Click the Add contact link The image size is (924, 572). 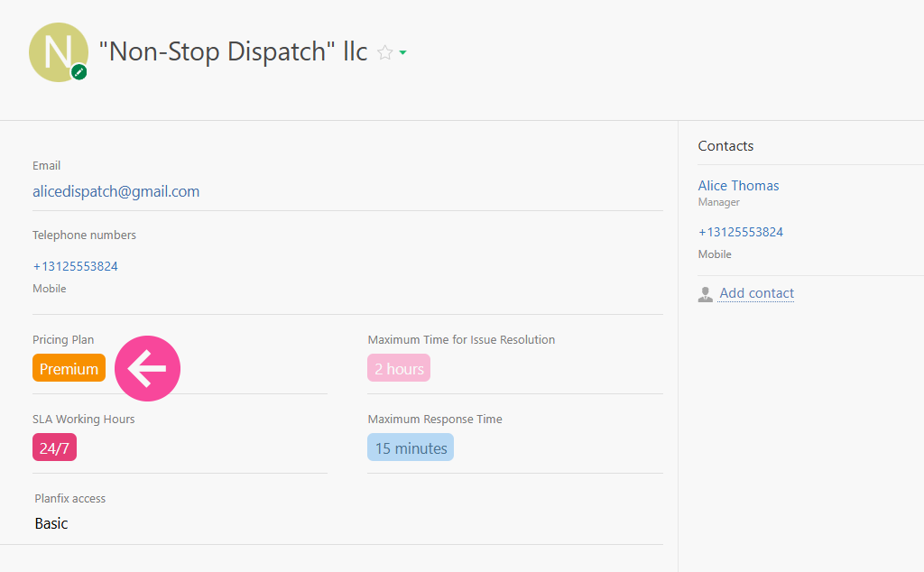click(756, 293)
